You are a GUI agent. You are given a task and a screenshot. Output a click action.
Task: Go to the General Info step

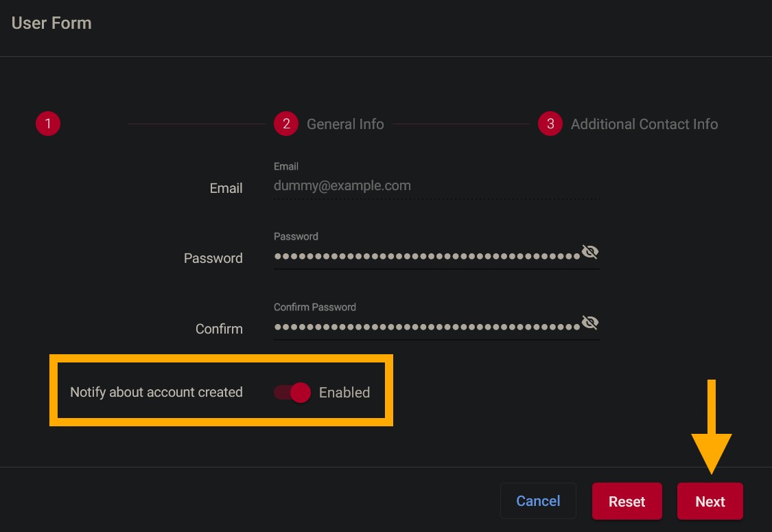pos(345,124)
